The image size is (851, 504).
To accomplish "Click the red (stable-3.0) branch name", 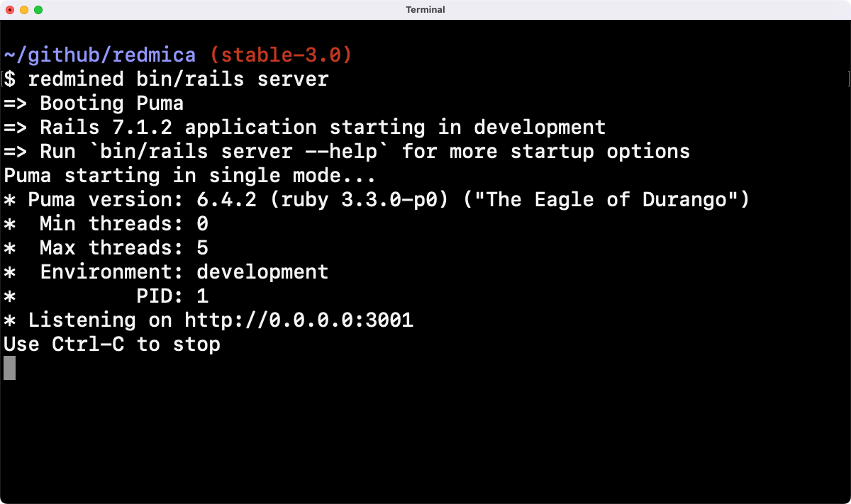I will pos(282,55).
